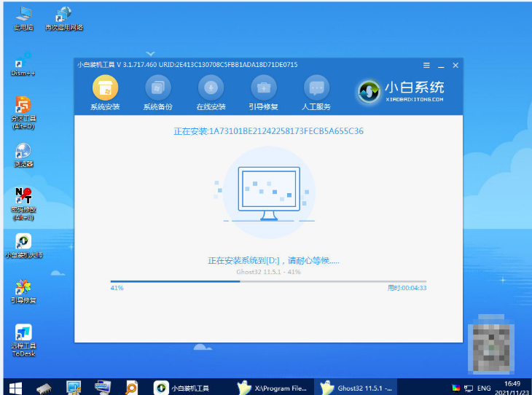Go to the 引导修复 tab
Image resolution: width=532 pixels, height=395 pixels.
pos(264,93)
